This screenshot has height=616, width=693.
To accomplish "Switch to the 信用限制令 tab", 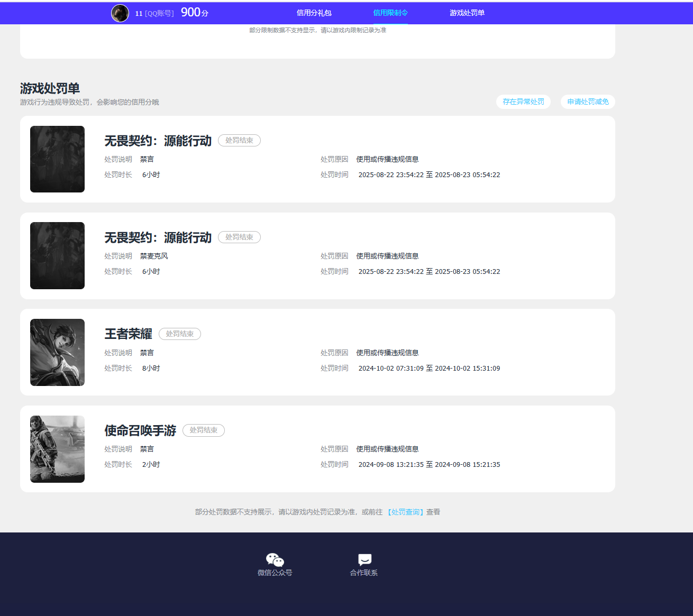I will click(x=390, y=13).
